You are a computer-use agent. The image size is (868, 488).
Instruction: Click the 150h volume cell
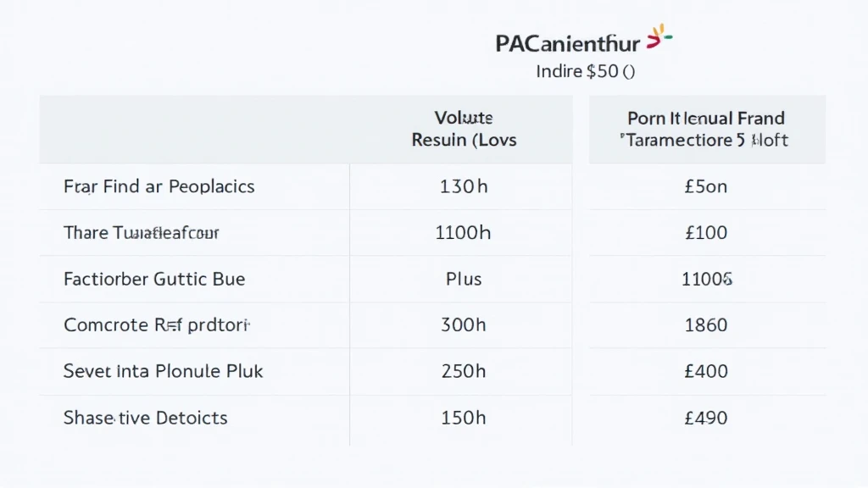click(x=464, y=418)
